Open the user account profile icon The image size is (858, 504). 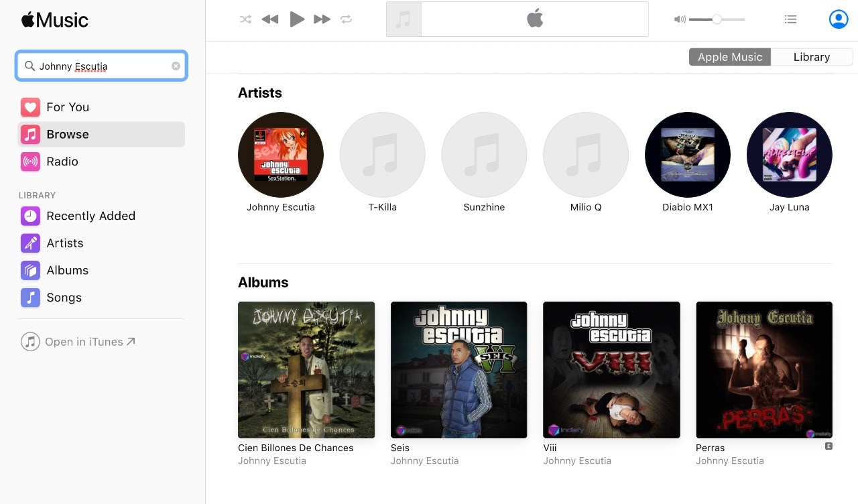838,19
